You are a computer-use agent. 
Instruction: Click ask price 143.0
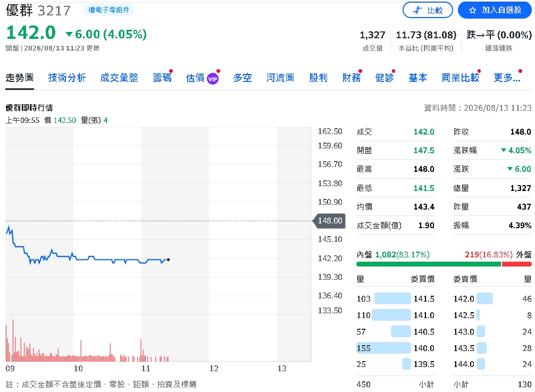(464, 331)
